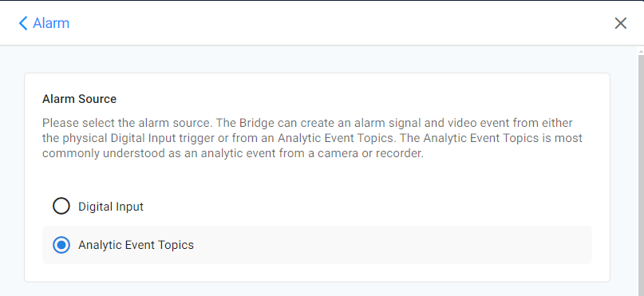Click blank area below the Alarm Source card
The image size is (644, 296).
point(317,290)
